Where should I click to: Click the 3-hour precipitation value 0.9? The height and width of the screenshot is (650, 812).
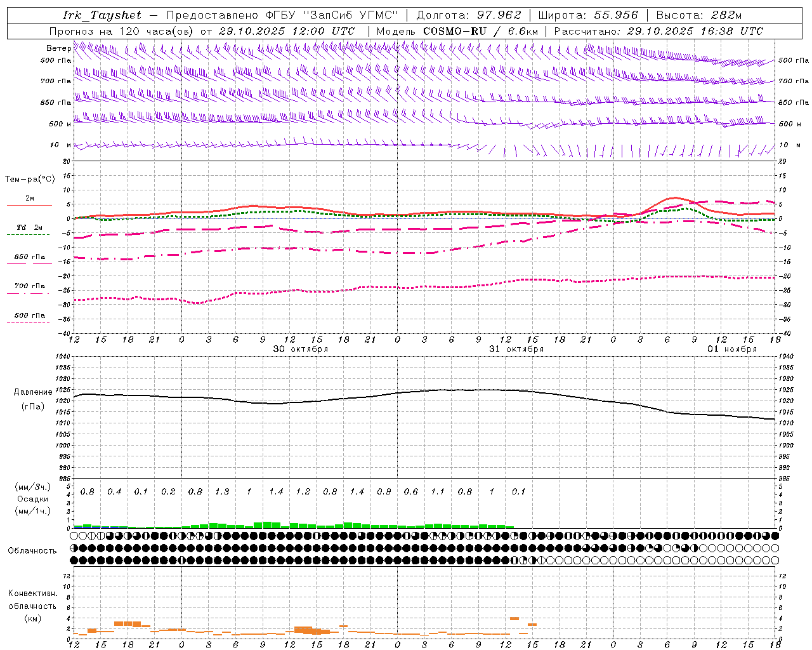pos(384,492)
